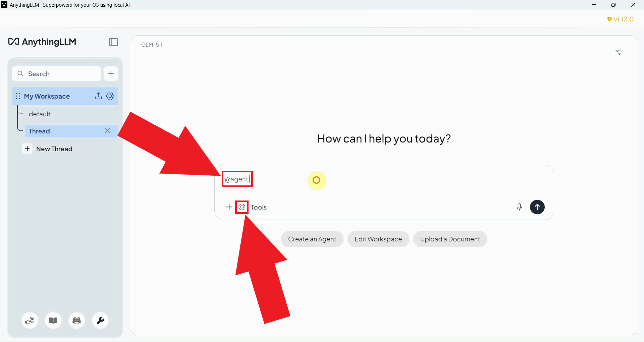Close the AnythingLLM window
Viewport: 644px width, 342px height.
point(633,5)
